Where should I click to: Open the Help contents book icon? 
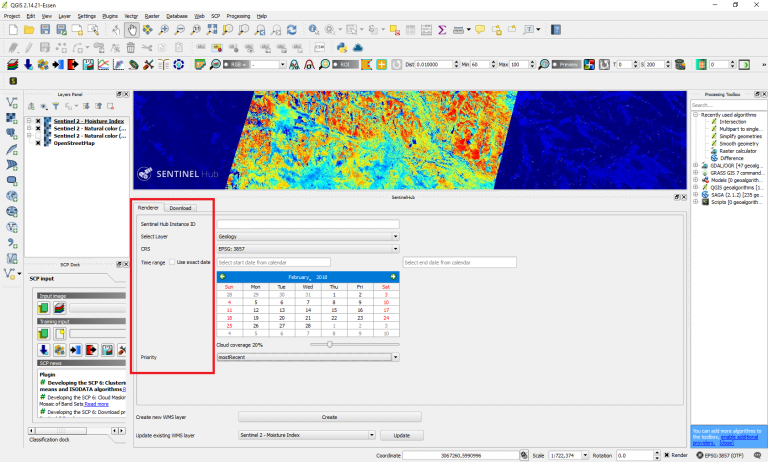[x=556, y=30]
